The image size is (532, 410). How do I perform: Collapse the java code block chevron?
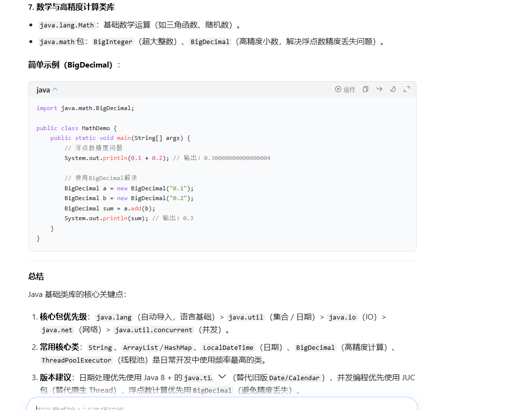(x=55, y=90)
